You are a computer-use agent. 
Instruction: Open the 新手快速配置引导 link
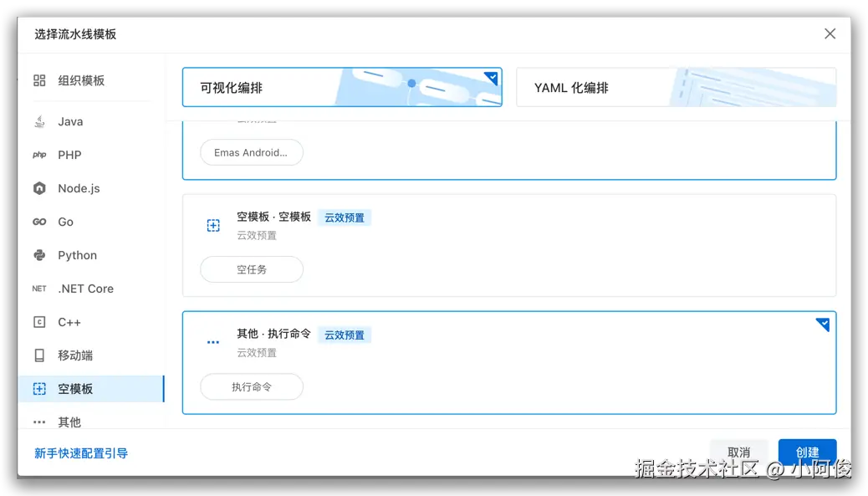click(81, 453)
